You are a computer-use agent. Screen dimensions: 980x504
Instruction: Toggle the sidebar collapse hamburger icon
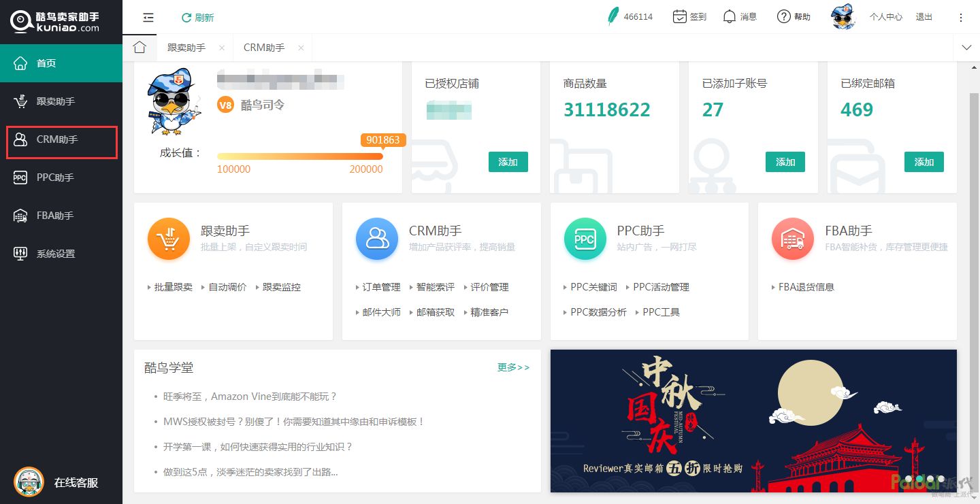[148, 18]
